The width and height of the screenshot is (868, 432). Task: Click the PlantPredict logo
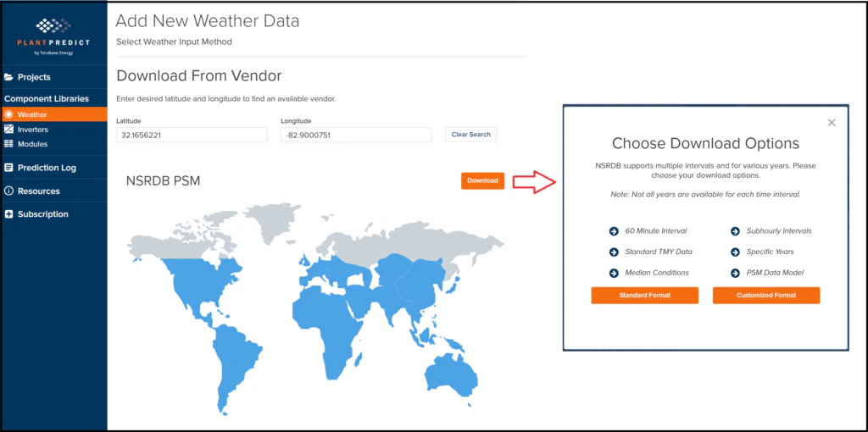[53, 36]
